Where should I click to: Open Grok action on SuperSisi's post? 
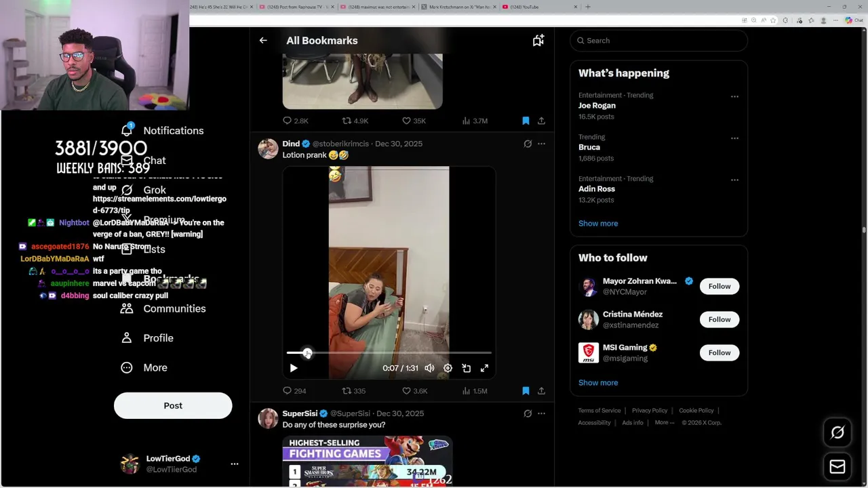pyautogui.click(x=528, y=413)
